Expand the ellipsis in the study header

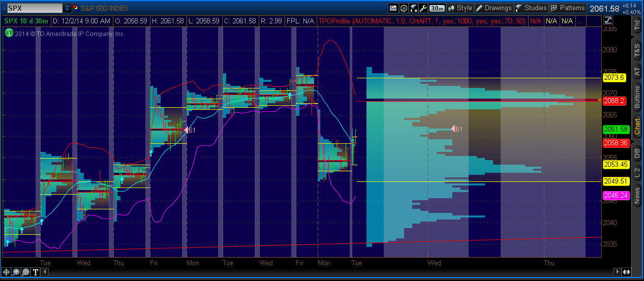[x=581, y=21]
